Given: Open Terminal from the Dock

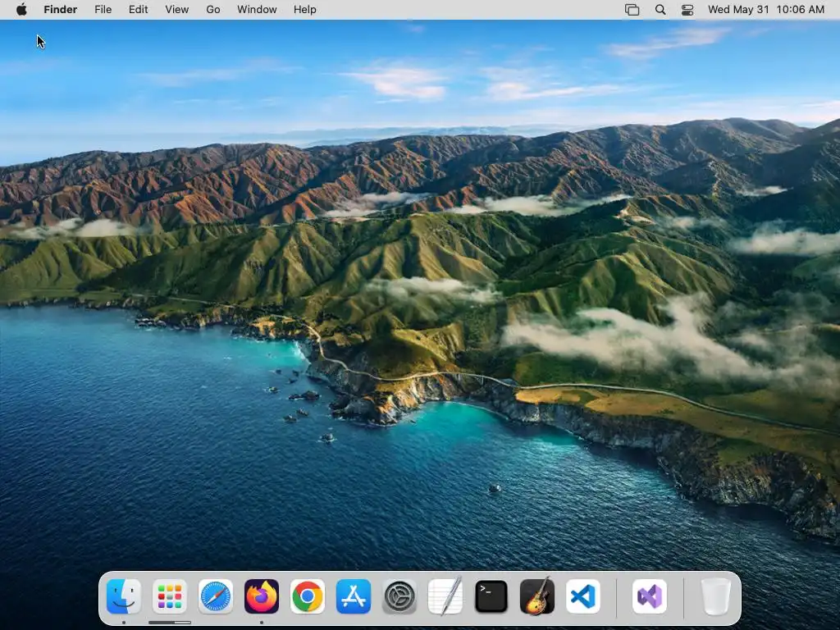Looking at the screenshot, I should (x=491, y=596).
